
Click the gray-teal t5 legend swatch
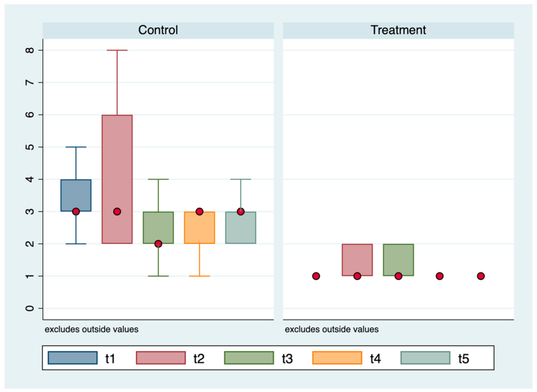pos(425,358)
